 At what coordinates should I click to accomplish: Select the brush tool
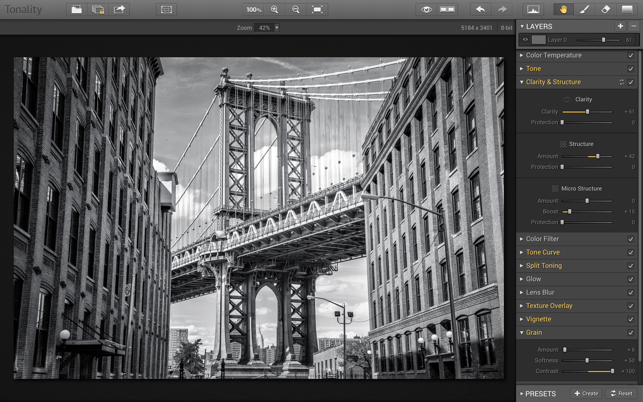582,9
